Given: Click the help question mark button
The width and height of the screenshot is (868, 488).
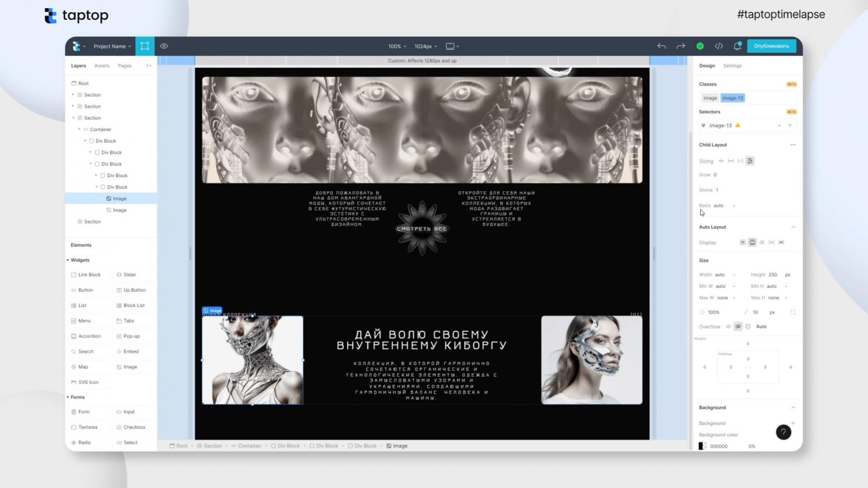Looking at the screenshot, I should (783, 432).
